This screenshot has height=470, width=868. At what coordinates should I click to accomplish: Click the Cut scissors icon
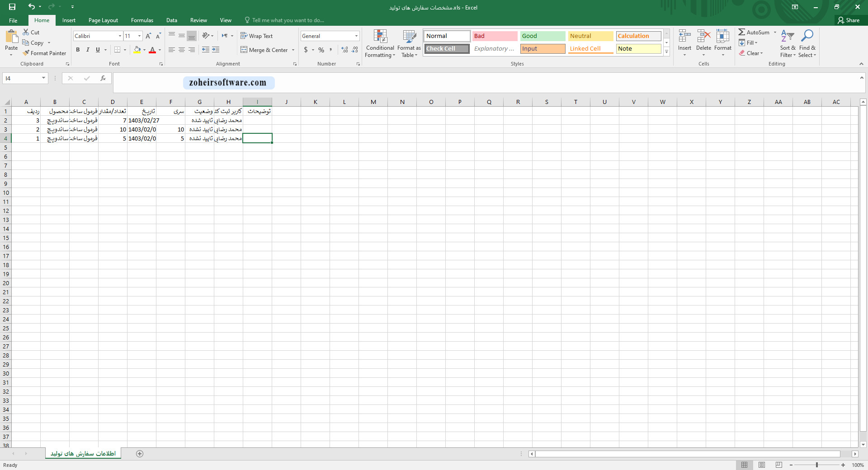point(26,32)
